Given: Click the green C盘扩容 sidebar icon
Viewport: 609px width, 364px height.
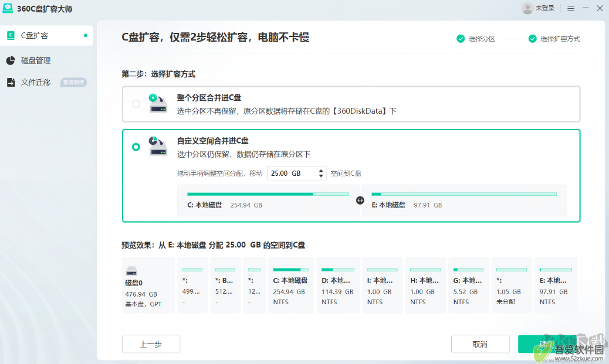Looking at the screenshot, I should tap(11, 35).
